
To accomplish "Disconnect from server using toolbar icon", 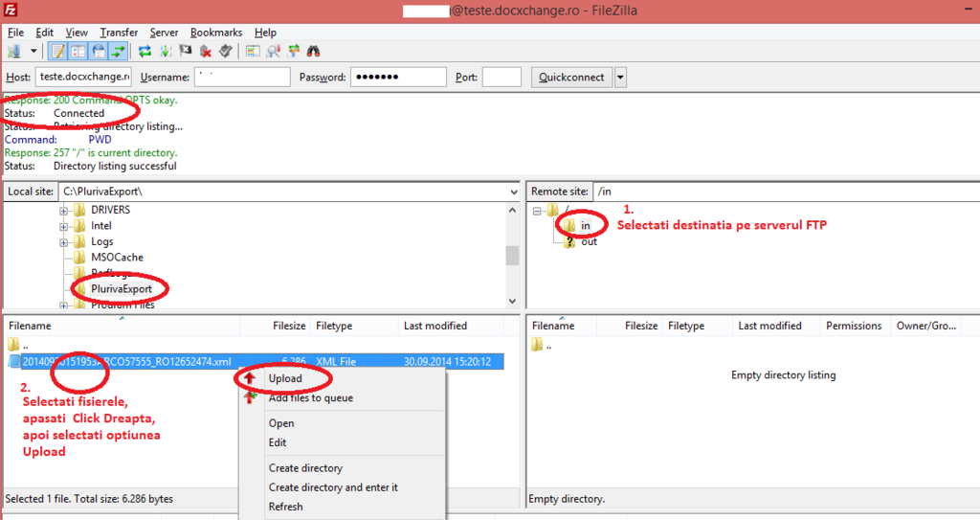I will (205, 51).
